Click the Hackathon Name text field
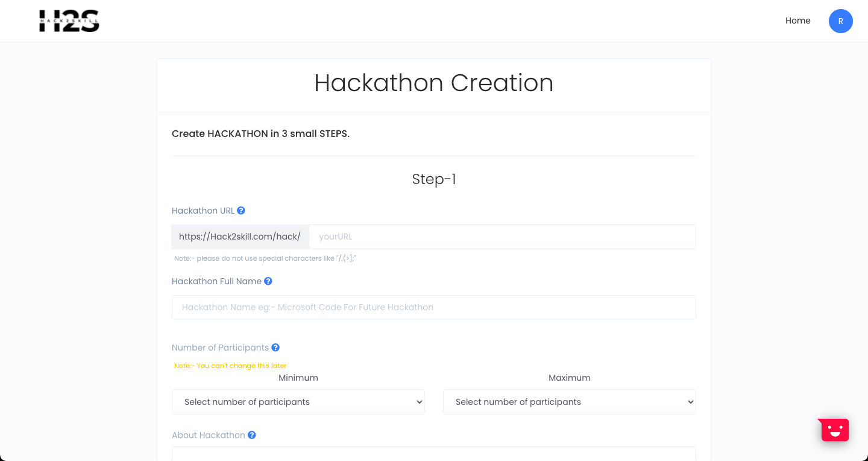 [433, 307]
